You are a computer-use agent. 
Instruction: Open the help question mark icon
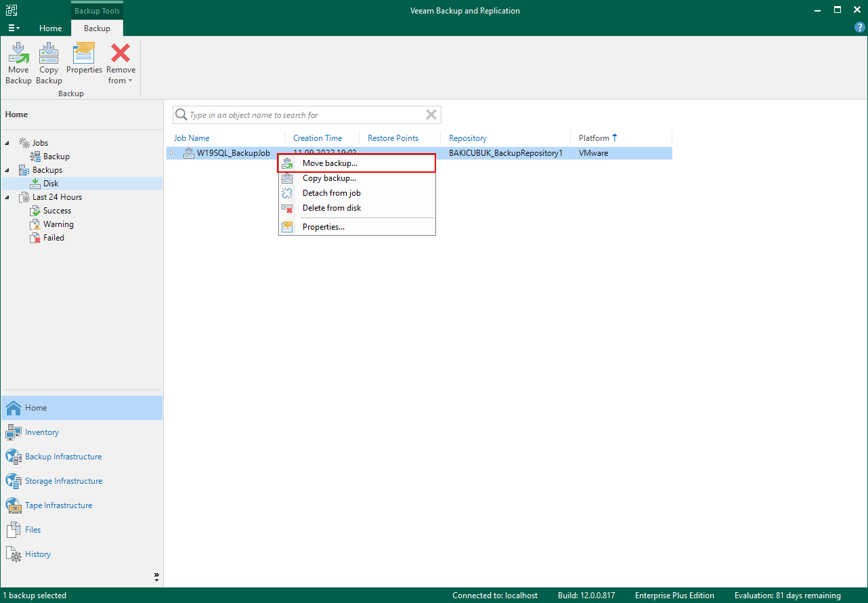pos(860,28)
